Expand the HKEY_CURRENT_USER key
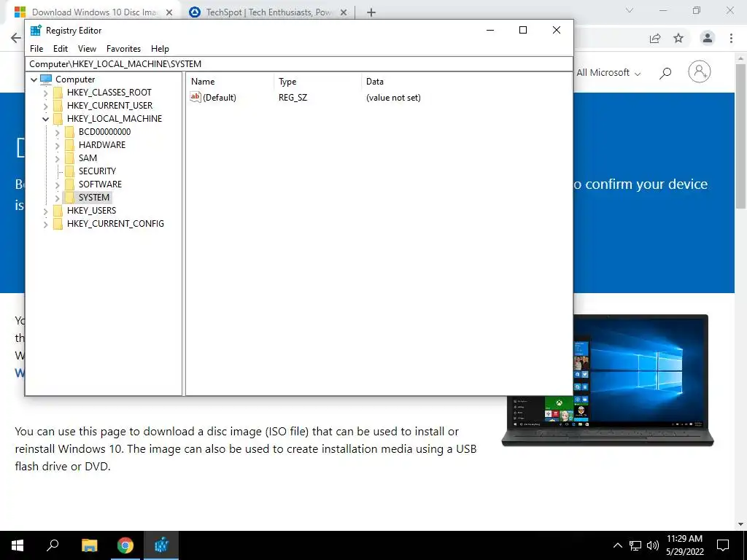This screenshot has width=747, height=560. click(x=46, y=106)
